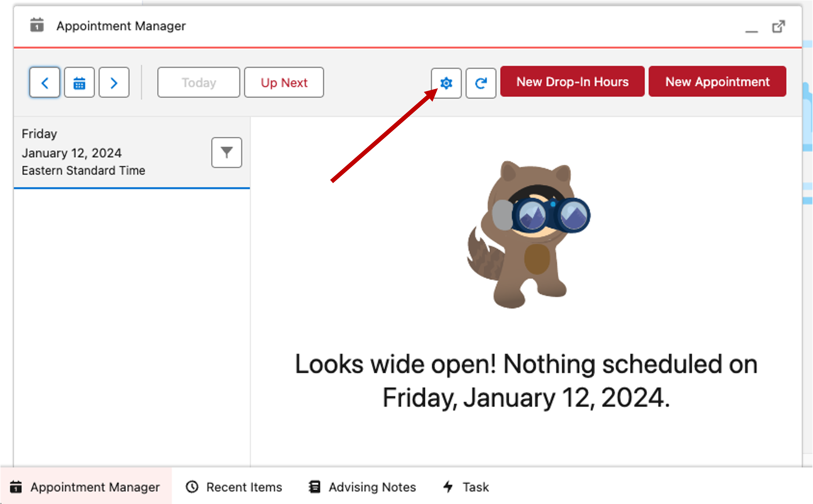The image size is (813, 504).
Task: Open Advising Notes utility item
Action: 362,487
